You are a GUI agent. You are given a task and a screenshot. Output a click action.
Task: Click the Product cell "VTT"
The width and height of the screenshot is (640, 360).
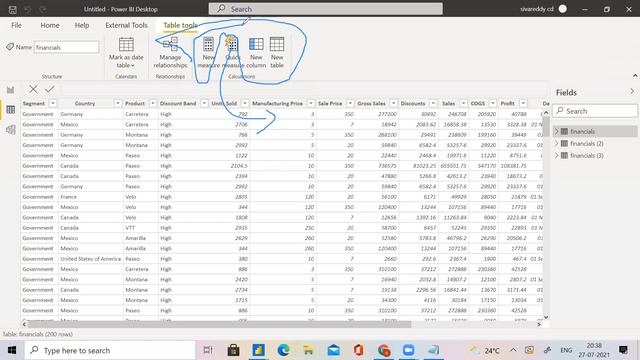click(130, 228)
